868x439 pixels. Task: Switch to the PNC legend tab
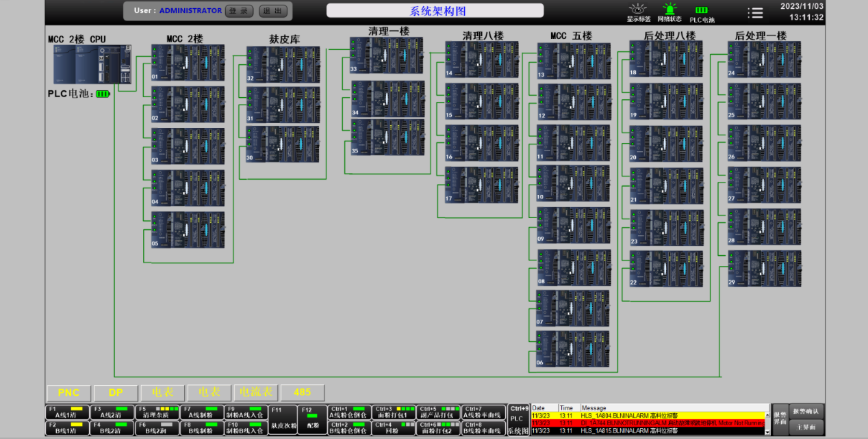68,393
